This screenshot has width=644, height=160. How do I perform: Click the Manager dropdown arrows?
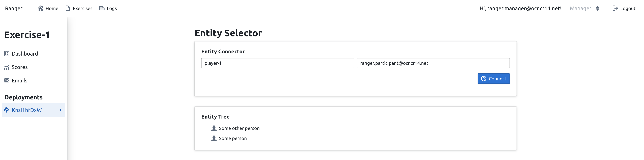tap(598, 8)
